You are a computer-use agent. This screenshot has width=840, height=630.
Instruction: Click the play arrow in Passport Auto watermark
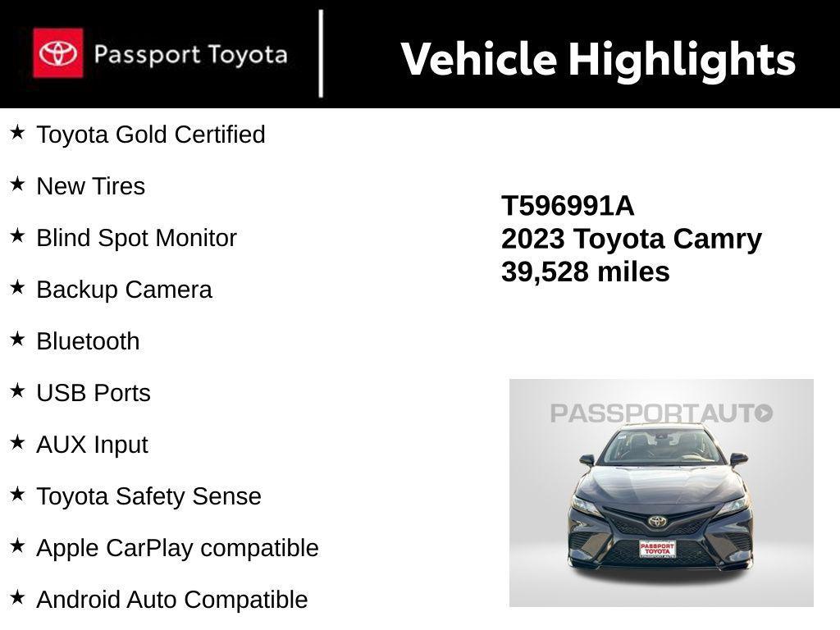[x=764, y=413]
